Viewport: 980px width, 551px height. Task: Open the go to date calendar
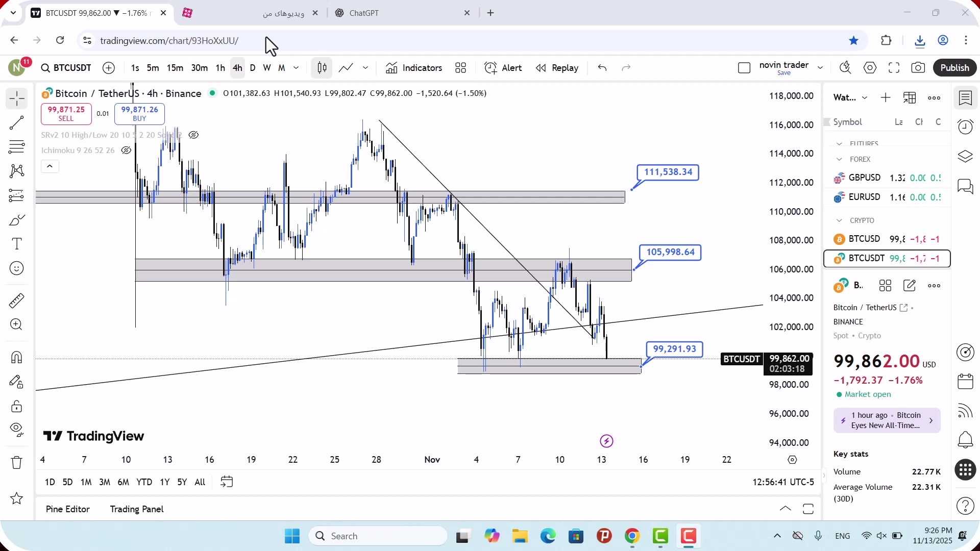click(x=227, y=482)
